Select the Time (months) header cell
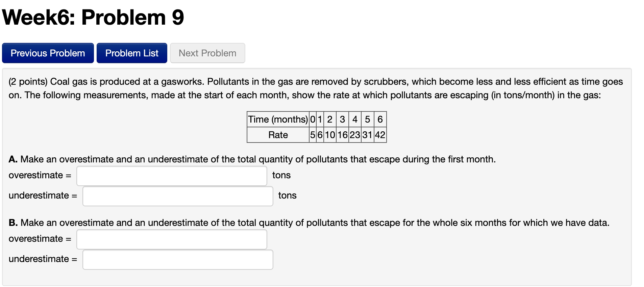This screenshot has width=644, height=287. click(277, 119)
